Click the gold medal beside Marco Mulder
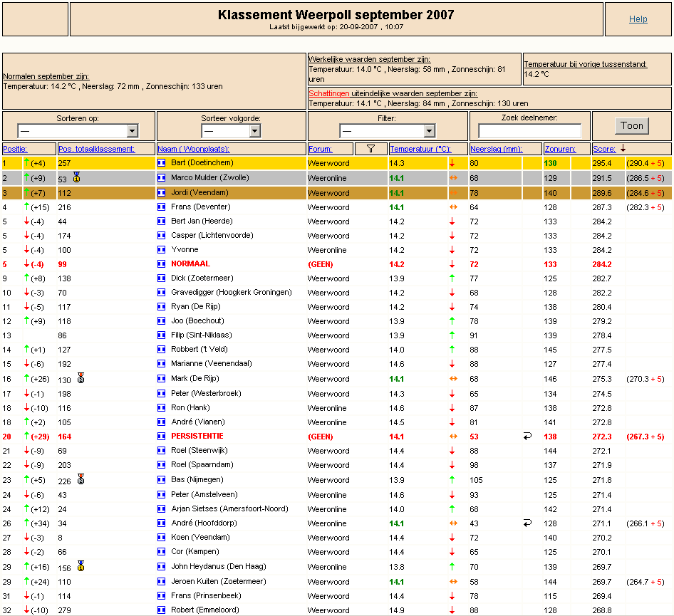 tap(76, 177)
